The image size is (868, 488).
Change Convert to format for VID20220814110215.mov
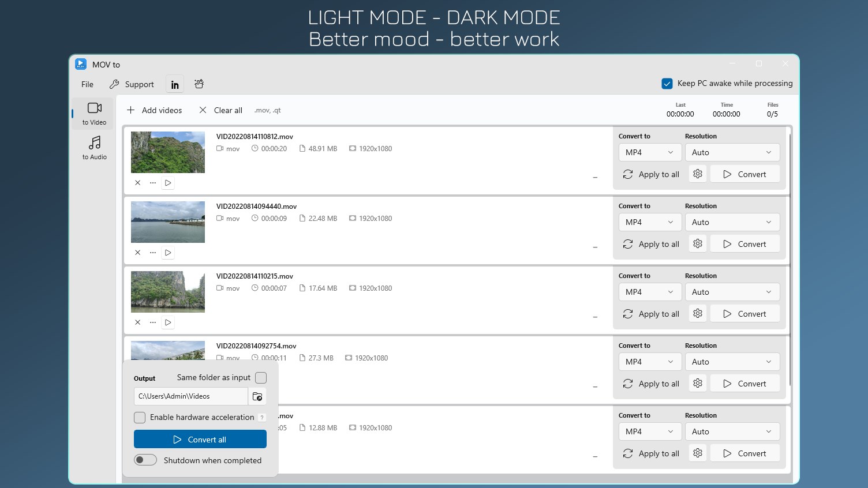(x=650, y=292)
